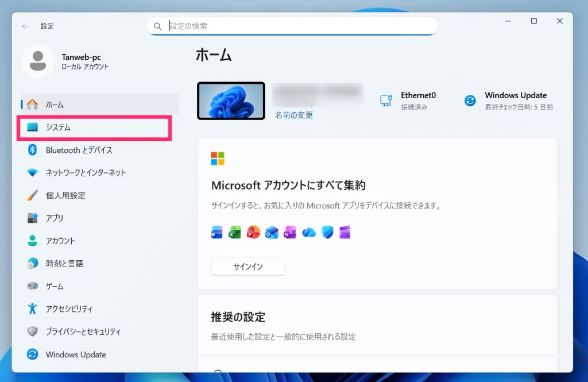Open プライバシーとセキュリティ settings
The width and height of the screenshot is (588, 382).
(100, 331)
